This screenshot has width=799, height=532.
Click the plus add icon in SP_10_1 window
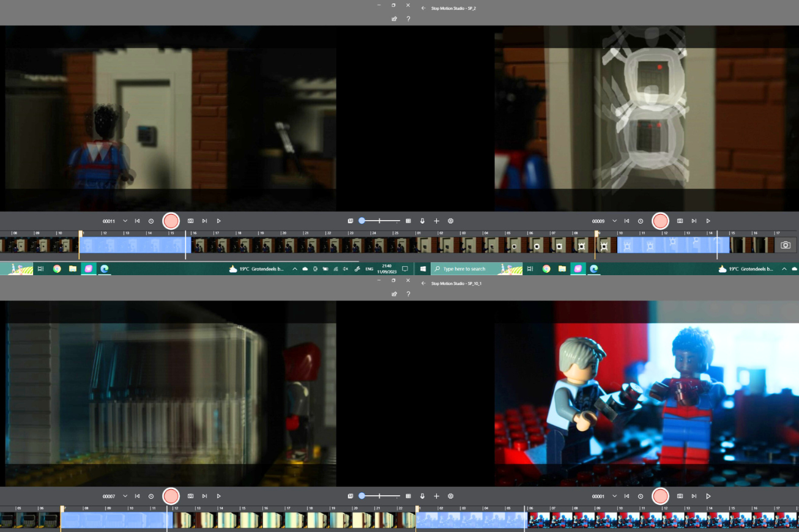click(436, 497)
